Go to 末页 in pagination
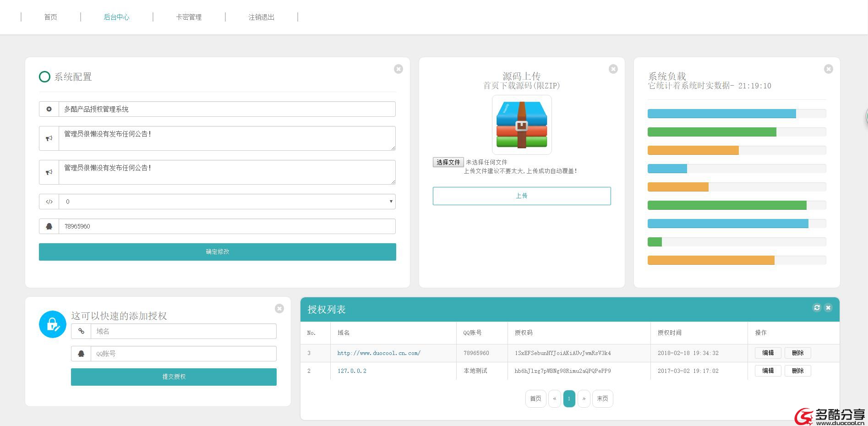This screenshot has width=868, height=426. click(x=603, y=399)
